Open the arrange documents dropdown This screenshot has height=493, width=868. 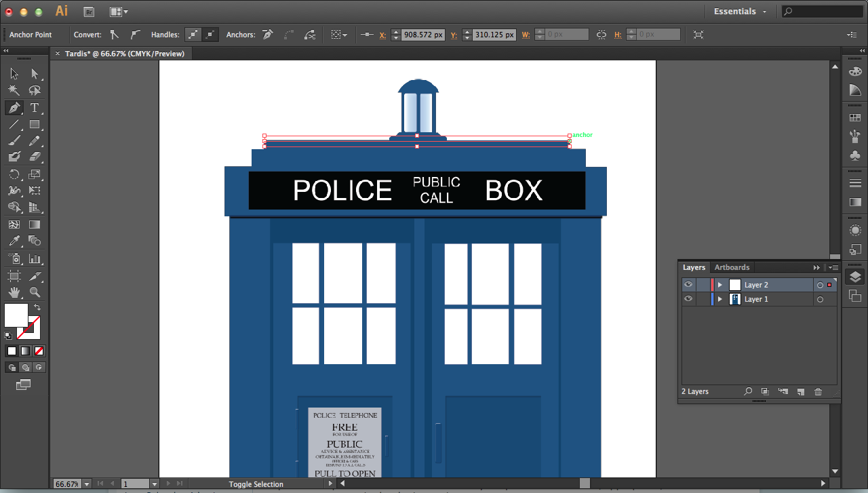coord(119,12)
